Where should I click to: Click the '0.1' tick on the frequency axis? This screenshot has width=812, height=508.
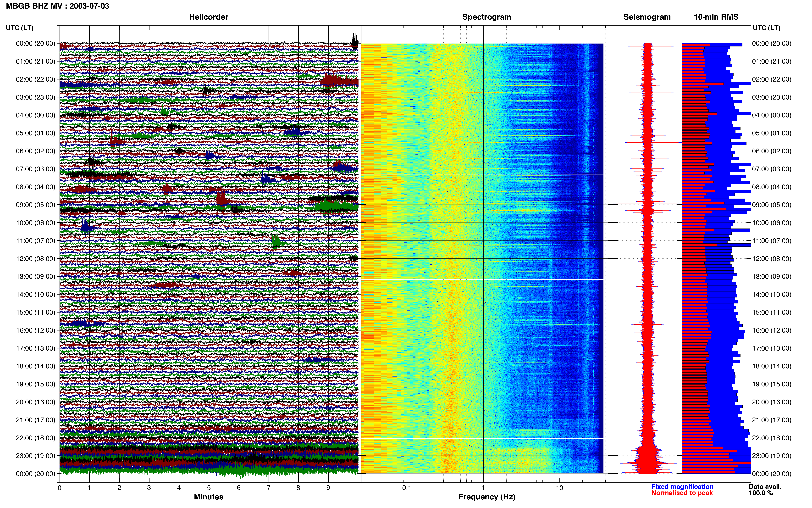pyautogui.click(x=407, y=488)
